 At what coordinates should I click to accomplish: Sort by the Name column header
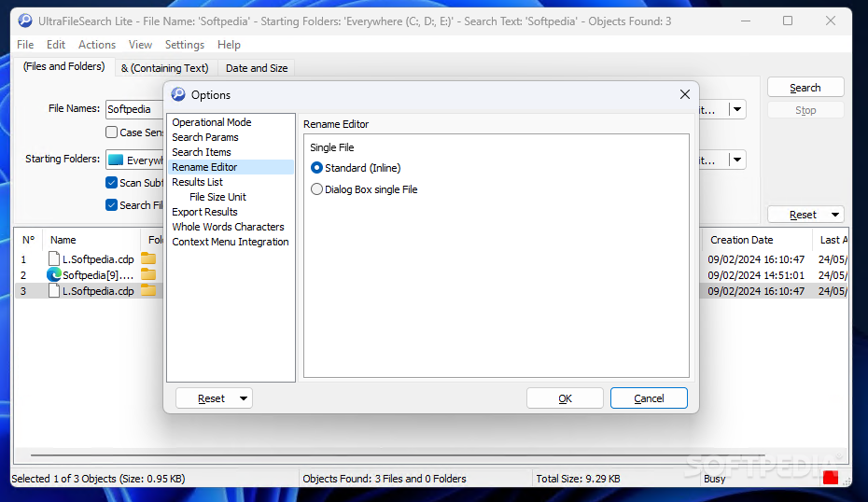tap(91, 240)
